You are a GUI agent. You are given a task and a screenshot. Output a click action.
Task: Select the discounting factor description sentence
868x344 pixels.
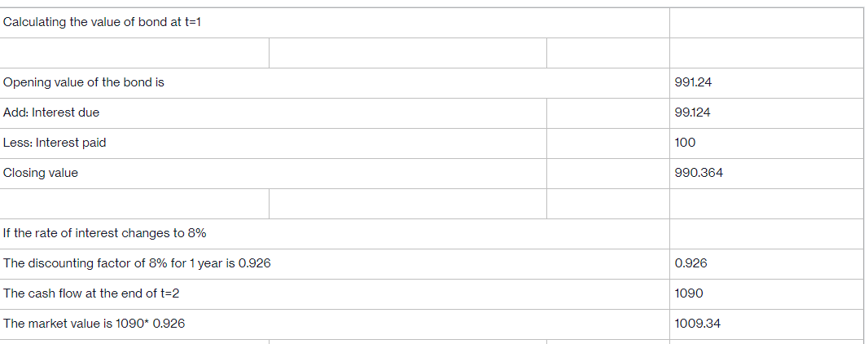137,263
